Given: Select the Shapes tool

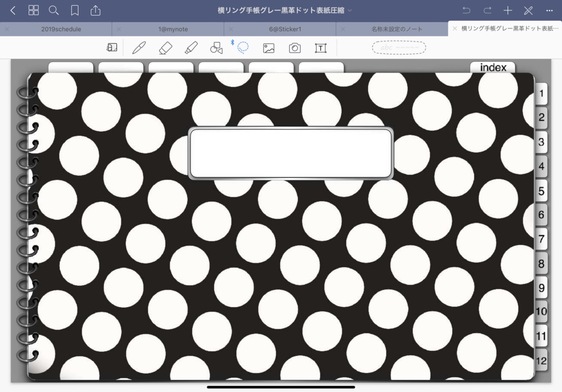Looking at the screenshot, I should tap(216, 48).
